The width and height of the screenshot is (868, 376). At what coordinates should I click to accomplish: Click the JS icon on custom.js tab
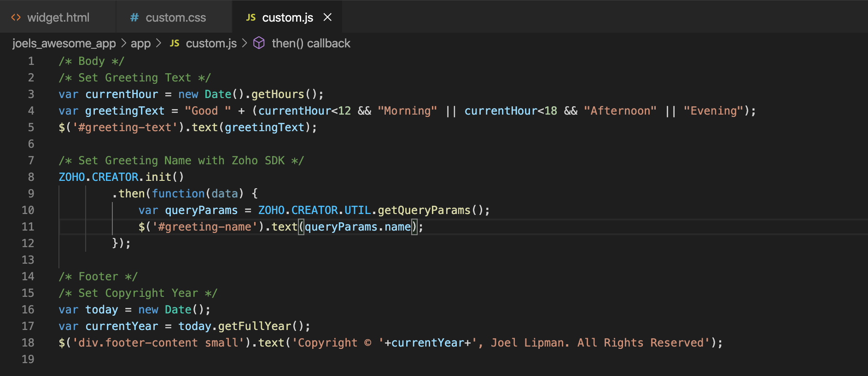click(250, 17)
